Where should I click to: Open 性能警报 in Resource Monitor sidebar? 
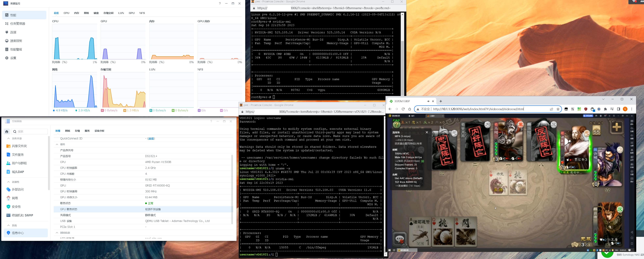(x=24, y=49)
